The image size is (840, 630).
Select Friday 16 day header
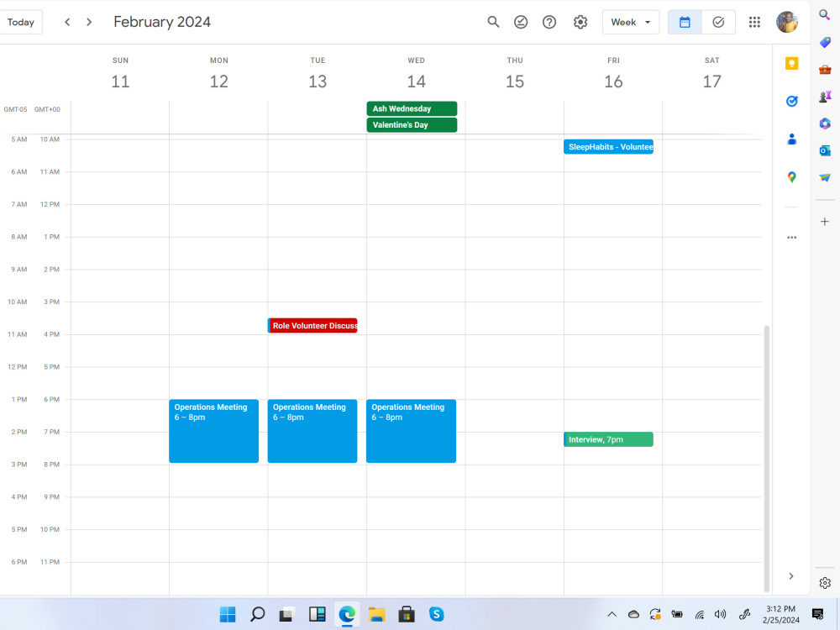(613, 81)
